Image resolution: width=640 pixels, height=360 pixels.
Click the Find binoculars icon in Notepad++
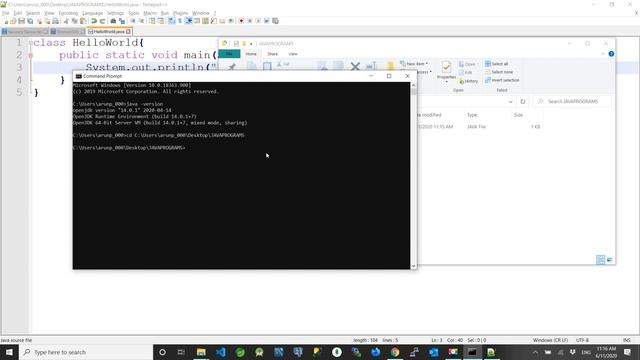[113, 21]
